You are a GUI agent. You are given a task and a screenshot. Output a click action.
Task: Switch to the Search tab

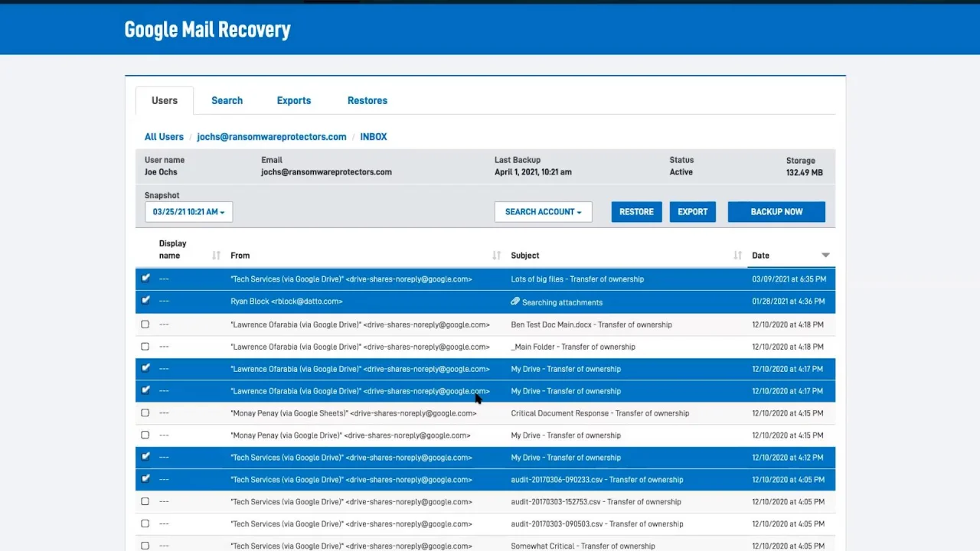click(x=227, y=100)
